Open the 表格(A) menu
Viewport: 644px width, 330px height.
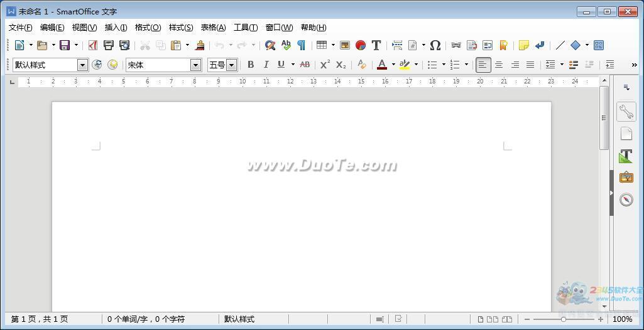click(x=213, y=28)
